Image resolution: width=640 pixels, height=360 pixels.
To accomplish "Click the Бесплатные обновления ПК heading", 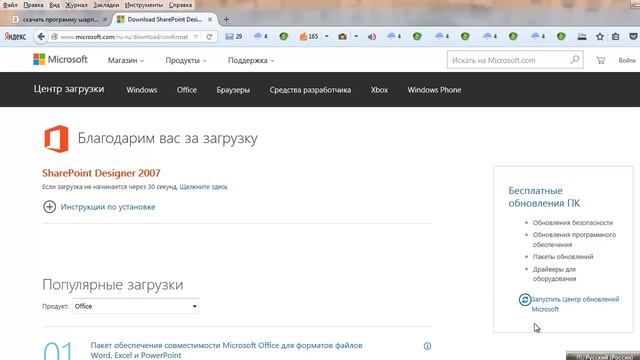I will pos(544,197).
